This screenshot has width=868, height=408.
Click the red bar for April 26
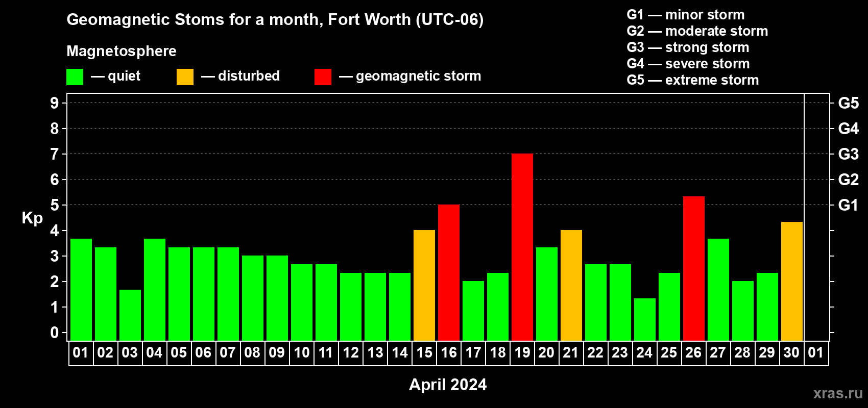(694, 269)
